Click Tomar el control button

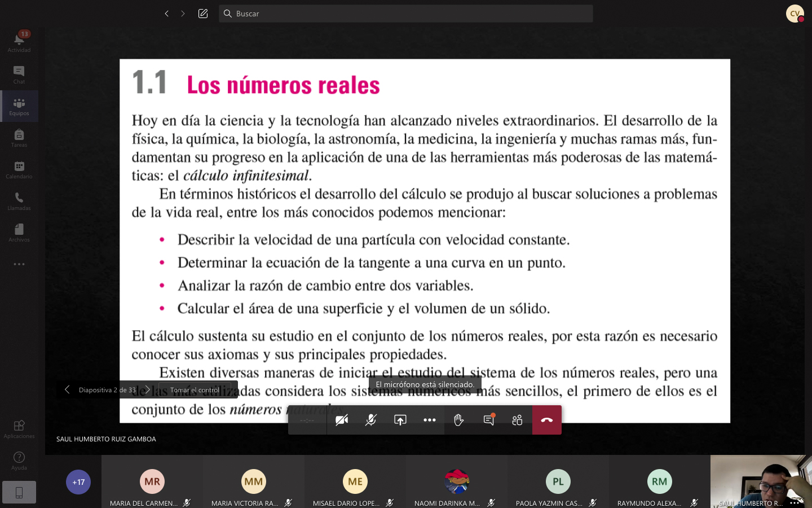click(195, 390)
